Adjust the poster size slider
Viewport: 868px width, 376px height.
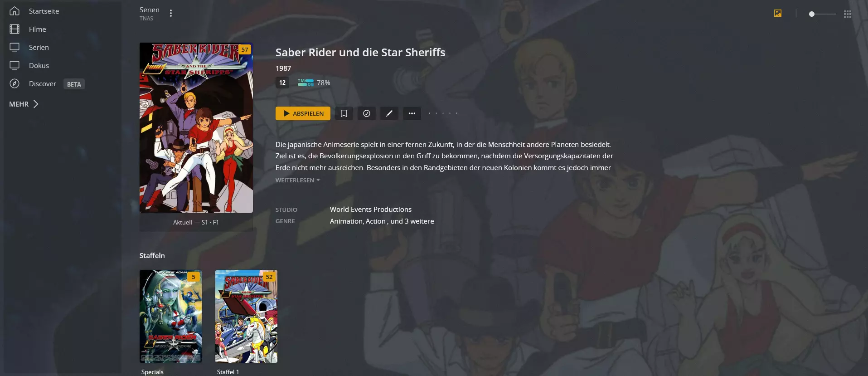(822, 14)
